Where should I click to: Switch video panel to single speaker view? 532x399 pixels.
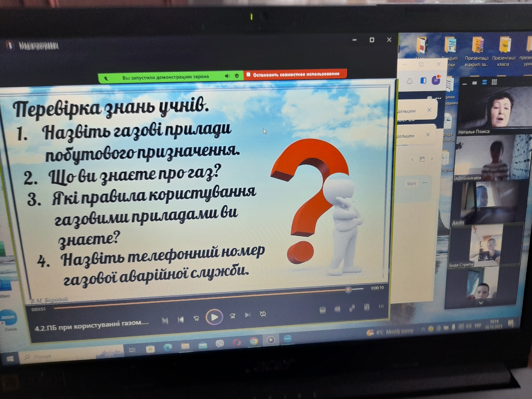[x=474, y=82]
